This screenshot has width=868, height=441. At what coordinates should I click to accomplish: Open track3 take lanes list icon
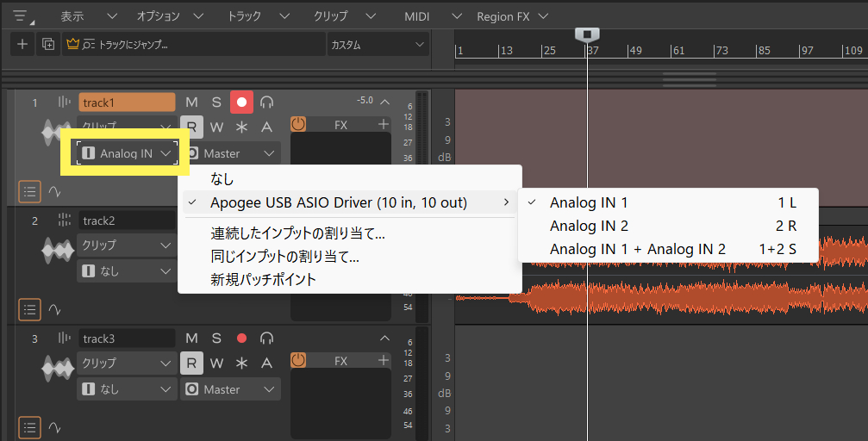tap(30, 427)
